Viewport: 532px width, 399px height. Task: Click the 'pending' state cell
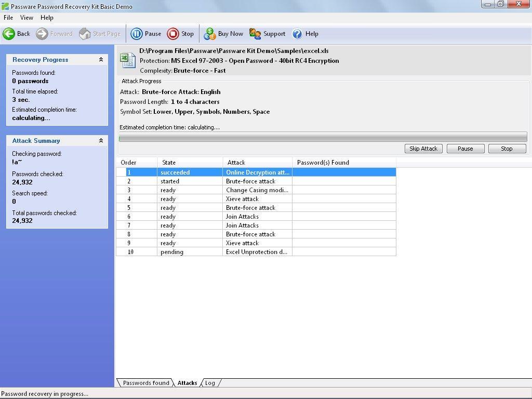(190, 252)
